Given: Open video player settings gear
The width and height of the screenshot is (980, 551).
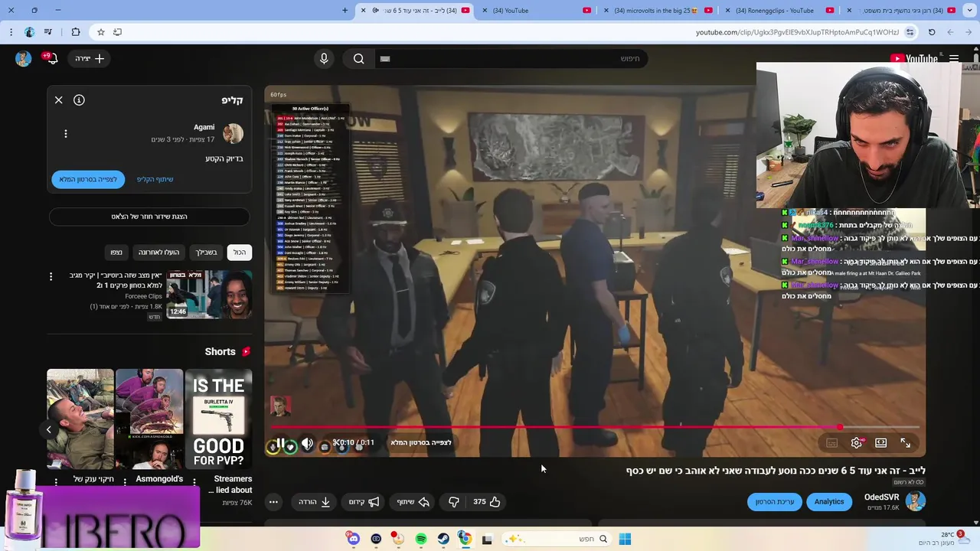Looking at the screenshot, I should (x=857, y=443).
